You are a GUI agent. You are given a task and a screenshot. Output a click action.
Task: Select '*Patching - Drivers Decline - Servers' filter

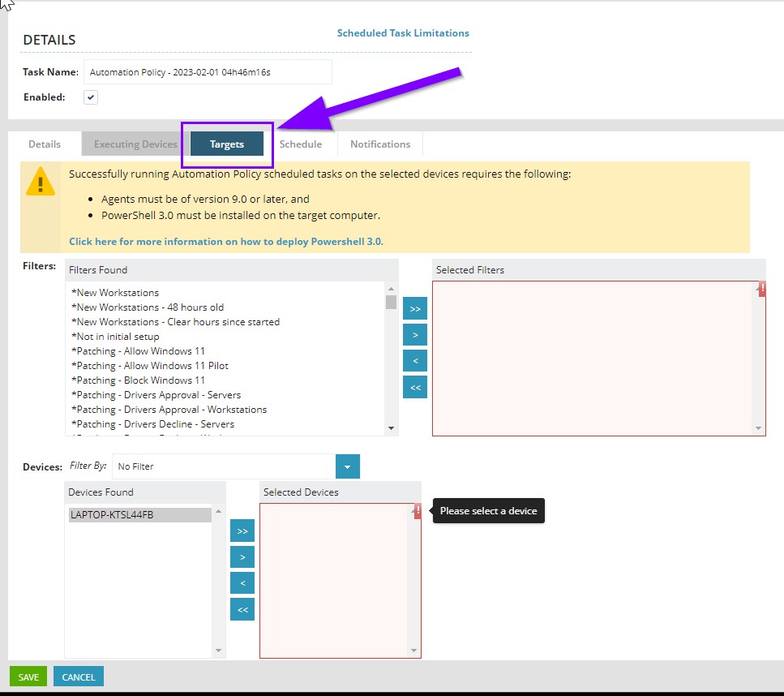153,423
